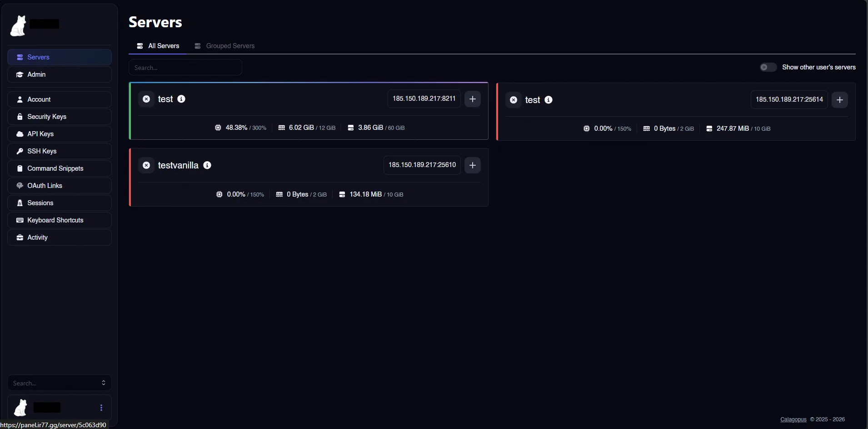Image resolution: width=868 pixels, height=429 pixels.
Task: Click the servers search input field
Action: (185, 68)
